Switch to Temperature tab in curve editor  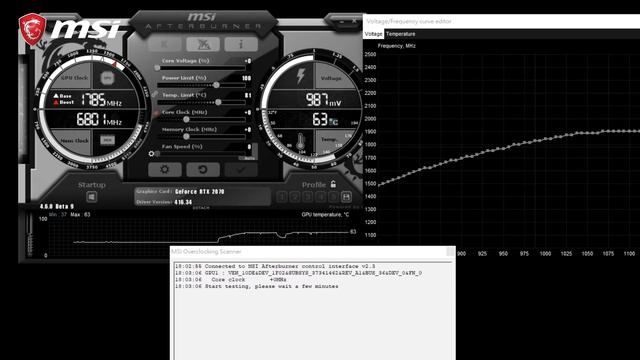[x=400, y=34]
